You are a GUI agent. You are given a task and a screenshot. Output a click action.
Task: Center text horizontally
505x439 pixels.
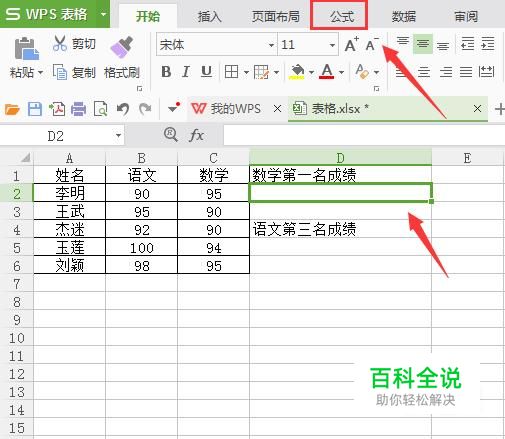coord(424,72)
